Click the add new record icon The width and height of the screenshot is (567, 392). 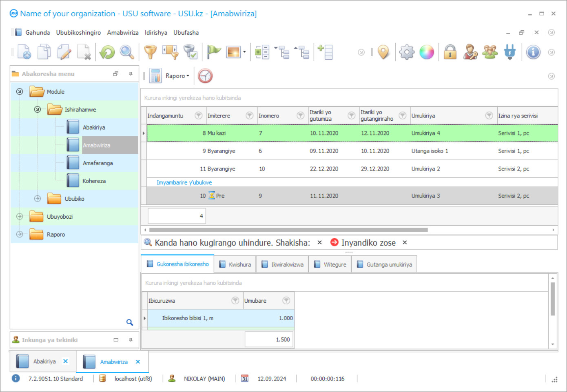[24, 52]
